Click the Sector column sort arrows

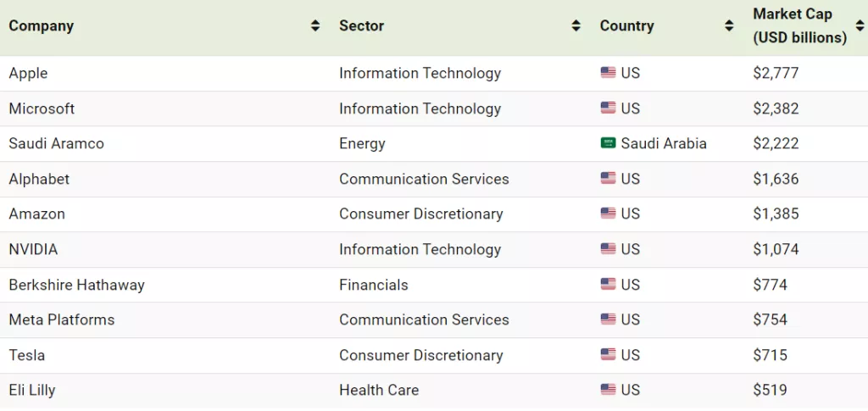click(576, 26)
